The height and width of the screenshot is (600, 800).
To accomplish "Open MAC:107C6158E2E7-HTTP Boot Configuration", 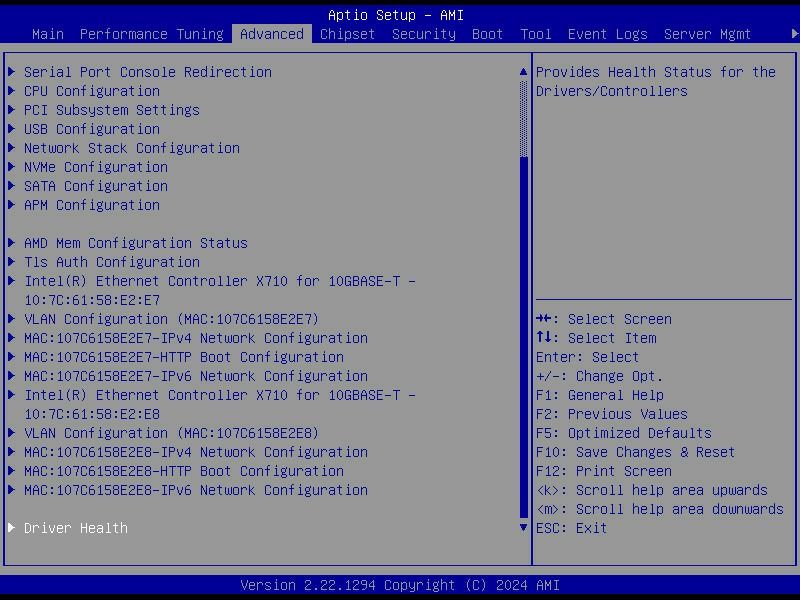I will [x=184, y=357].
